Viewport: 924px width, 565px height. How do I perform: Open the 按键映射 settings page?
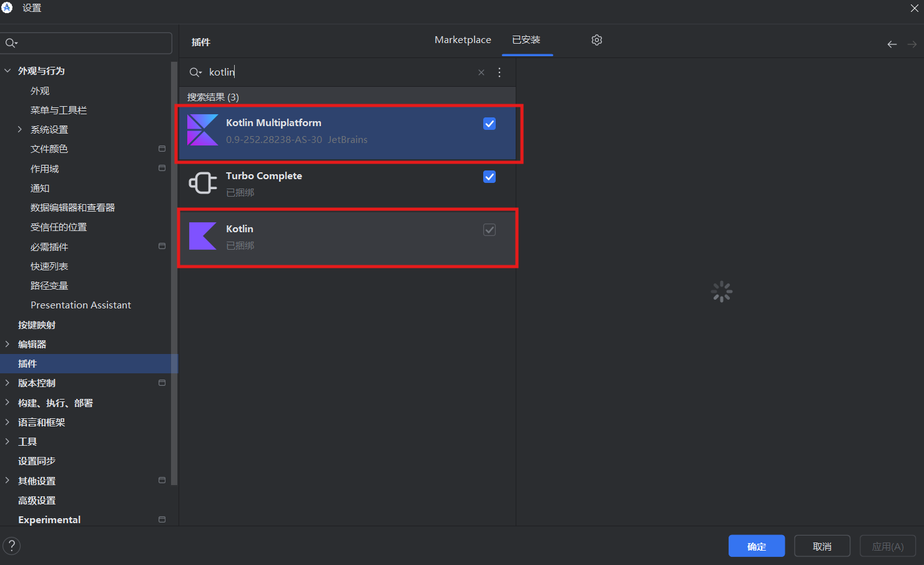click(x=37, y=325)
